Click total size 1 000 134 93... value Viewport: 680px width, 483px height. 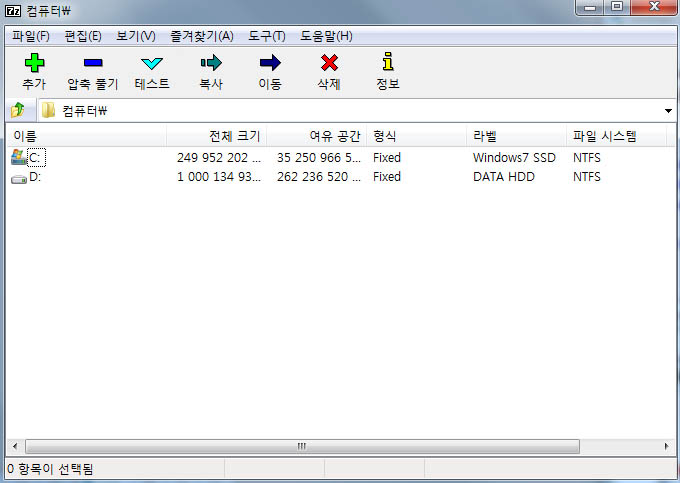click(x=219, y=177)
